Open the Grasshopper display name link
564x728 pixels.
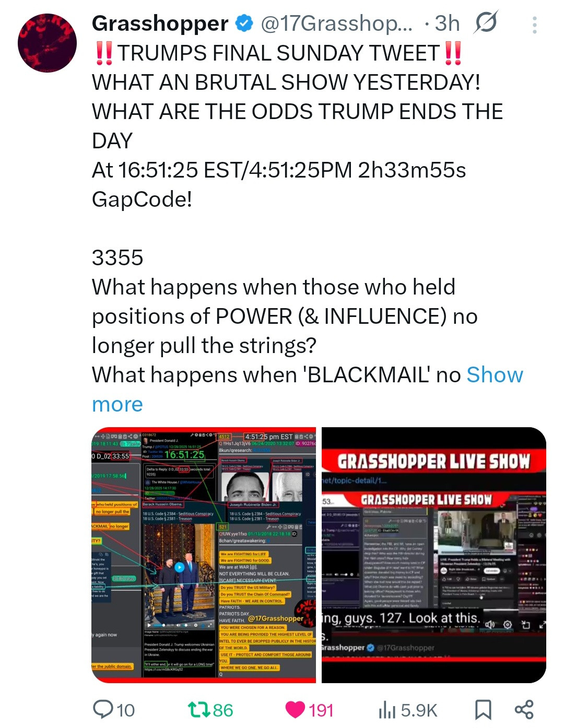click(160, 23)
